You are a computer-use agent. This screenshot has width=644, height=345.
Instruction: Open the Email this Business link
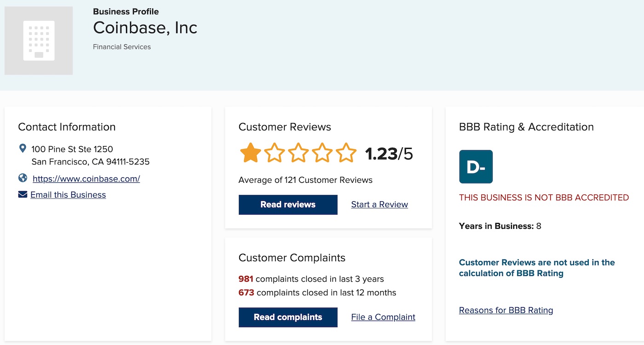[x=68, y=195]
